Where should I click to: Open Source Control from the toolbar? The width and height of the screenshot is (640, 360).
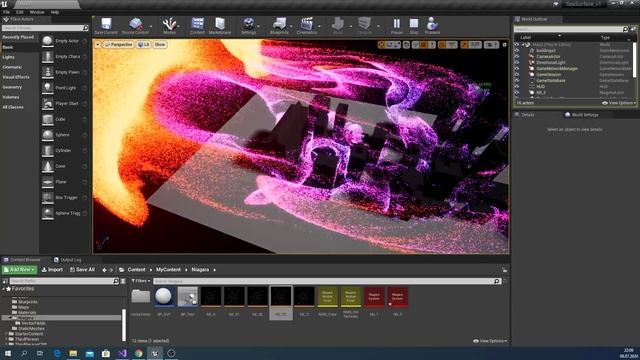(135, 26)
